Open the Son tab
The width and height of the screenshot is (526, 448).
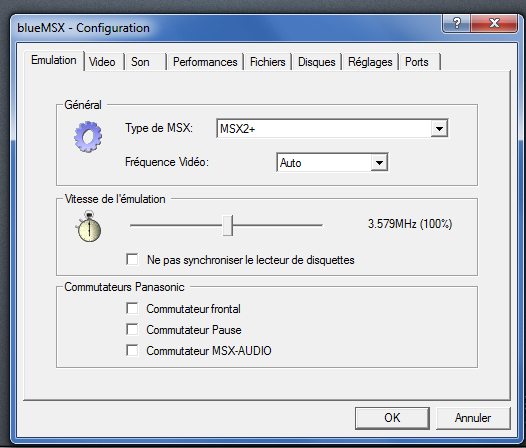point(140,62)
